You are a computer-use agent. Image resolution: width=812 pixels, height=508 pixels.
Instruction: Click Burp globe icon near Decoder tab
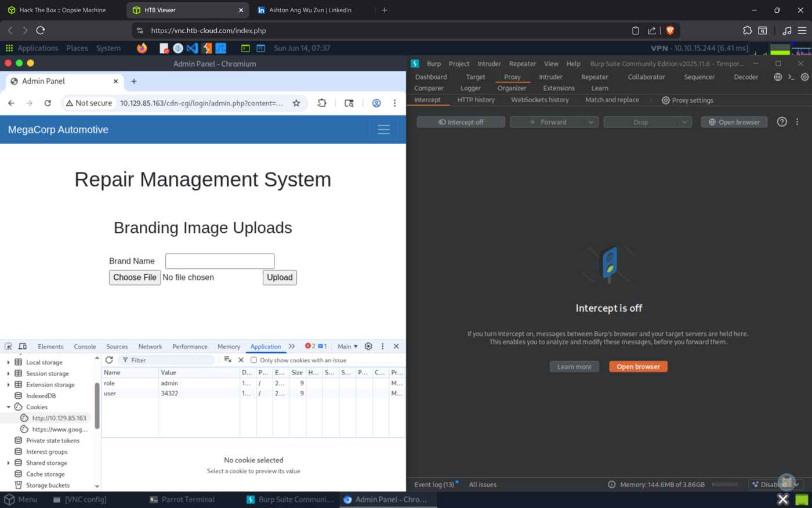[778, 77]
